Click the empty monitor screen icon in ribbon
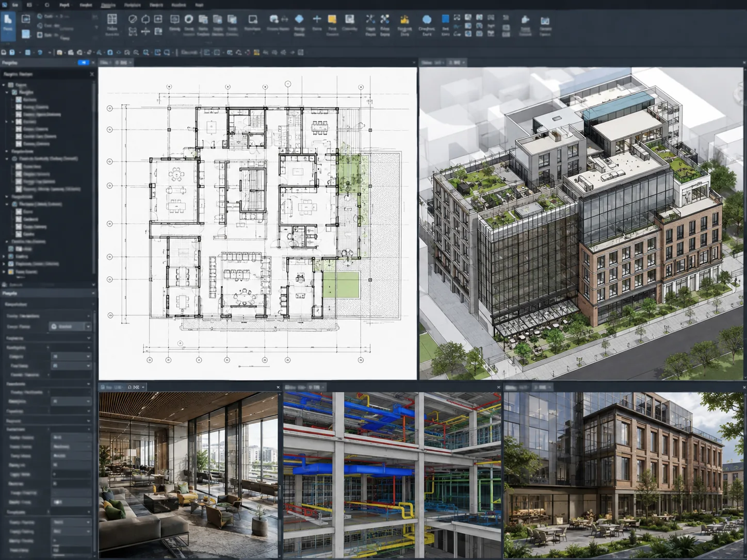This screenshot has width=747, height=560. click(252, 20)
